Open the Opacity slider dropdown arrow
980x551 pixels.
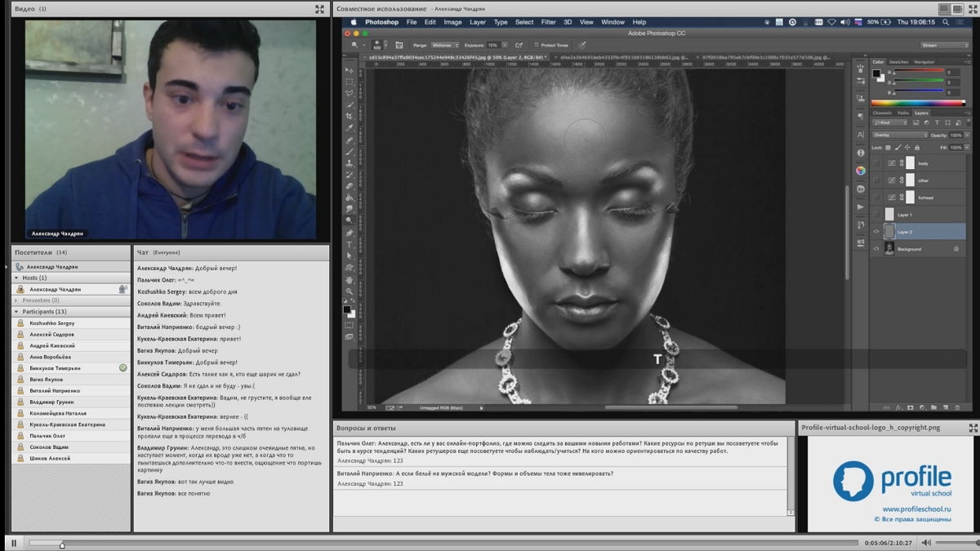click(x=967, y=135)
